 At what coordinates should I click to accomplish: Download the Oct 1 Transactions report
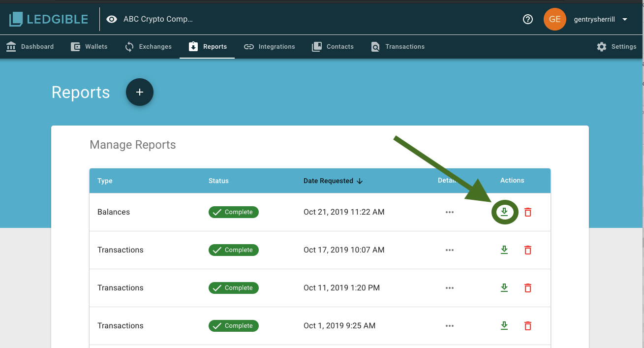(504, 326)
